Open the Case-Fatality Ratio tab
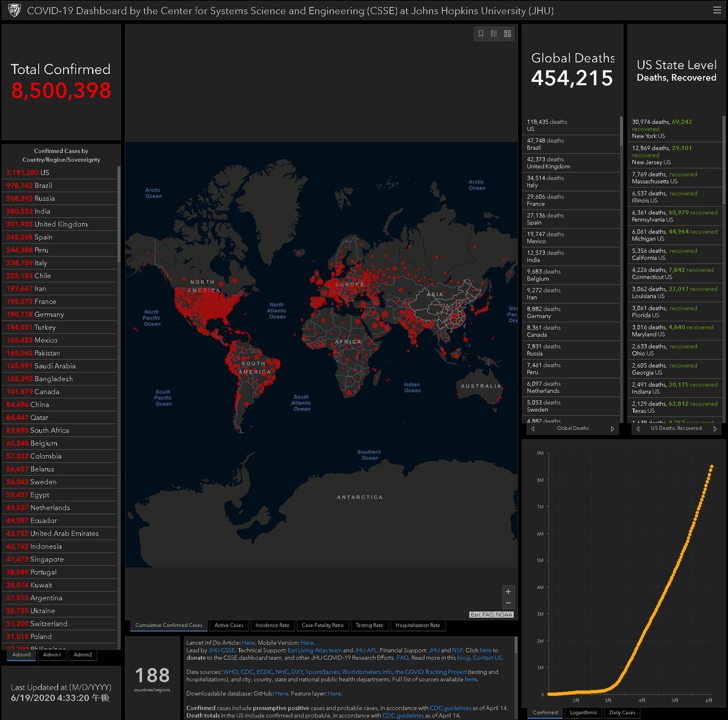The image size is (728, 720). coord(323,625)
